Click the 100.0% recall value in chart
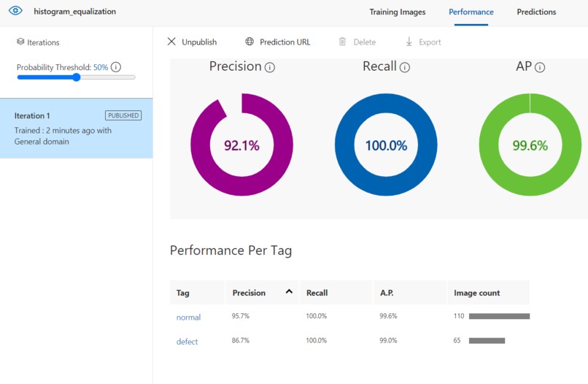The height and width of the screenshot is (384, 588). pyautogui.click(x=386, y=145)
